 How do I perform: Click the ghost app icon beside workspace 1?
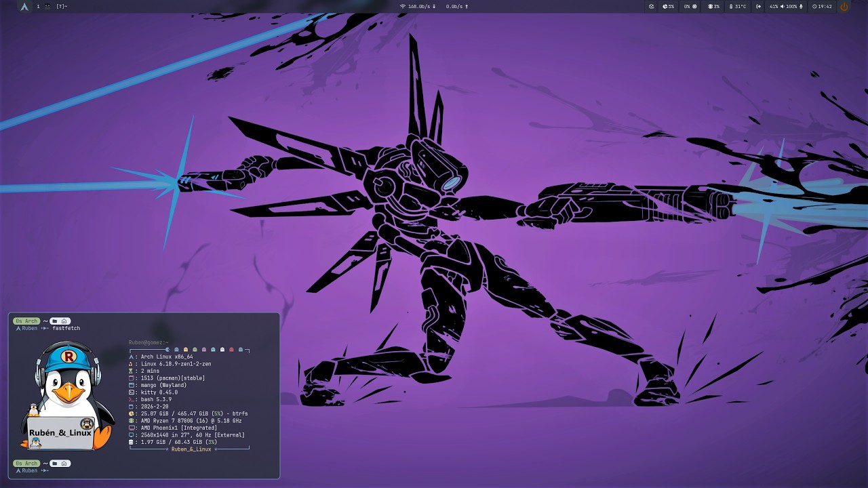click(x=47, y=6)
